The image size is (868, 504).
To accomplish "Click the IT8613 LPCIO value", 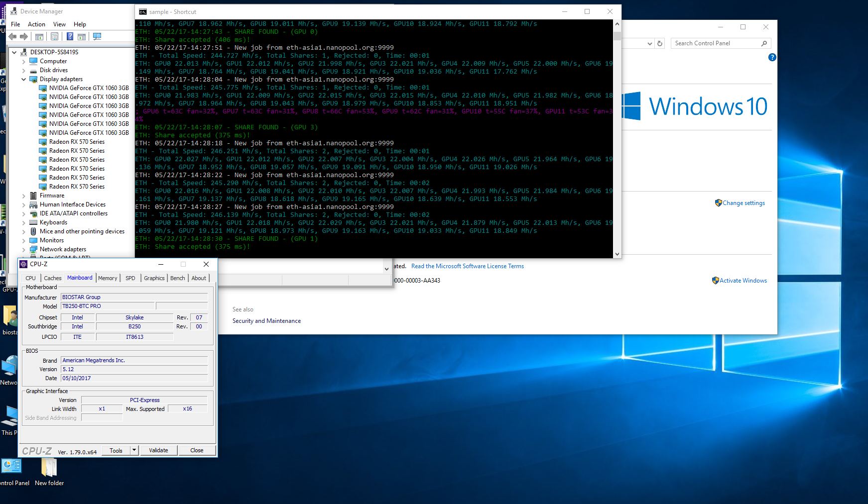I will click(134, 337).
